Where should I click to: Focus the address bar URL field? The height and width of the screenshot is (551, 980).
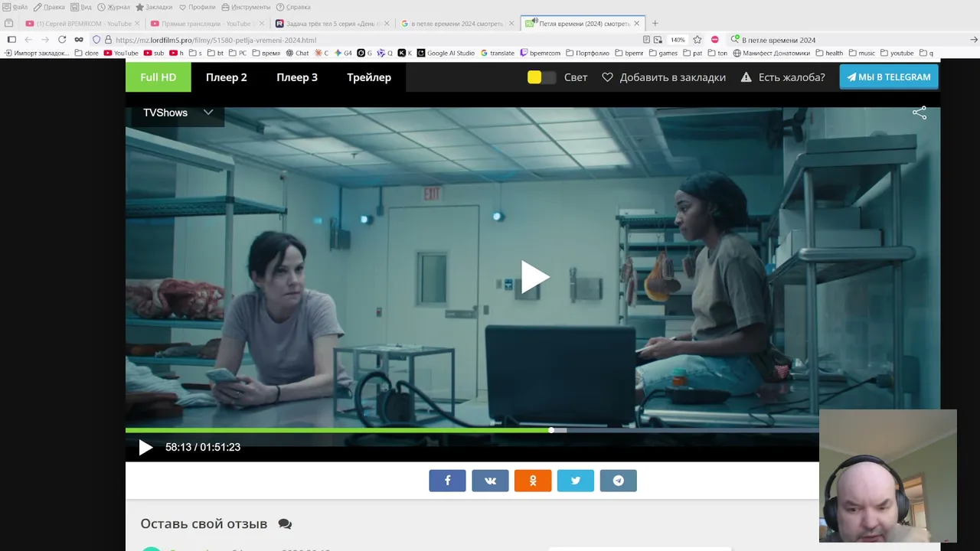[375, 40]
